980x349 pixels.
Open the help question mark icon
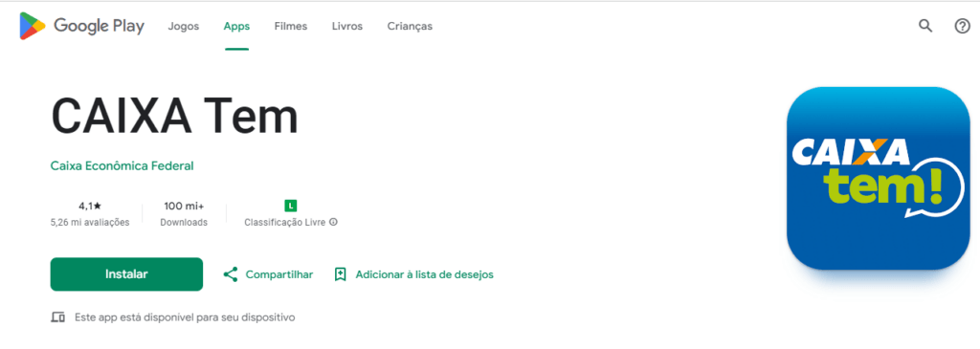pos(962,26)
